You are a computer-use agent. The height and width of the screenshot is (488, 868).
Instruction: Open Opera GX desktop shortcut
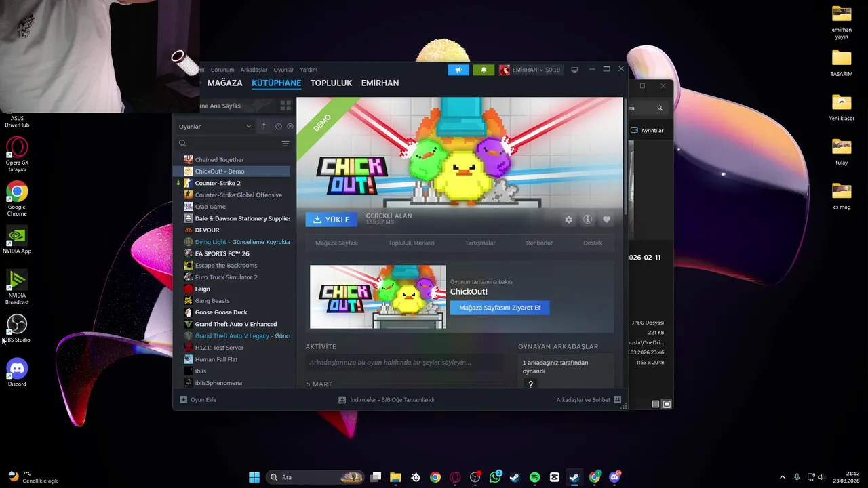[17, 155]
